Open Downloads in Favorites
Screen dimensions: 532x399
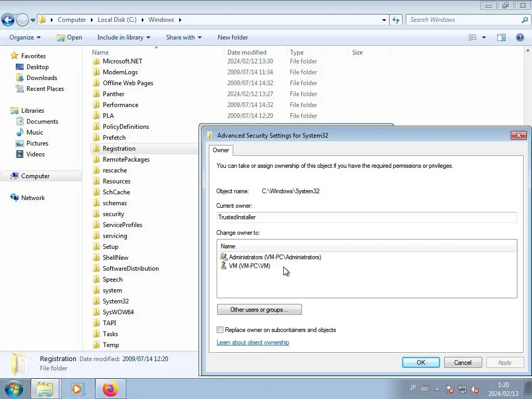tap(42, 78)
